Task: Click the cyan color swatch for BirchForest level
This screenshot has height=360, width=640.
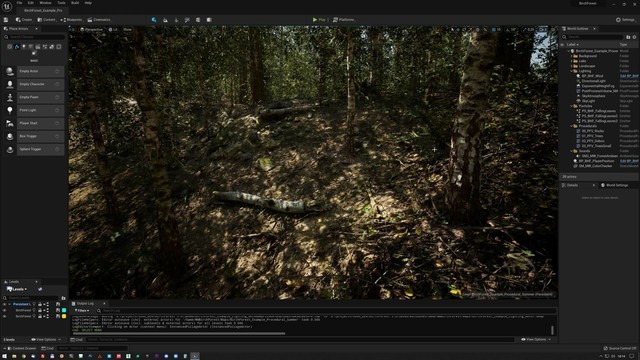Action: pyautogui.click(x=64, y=310)
